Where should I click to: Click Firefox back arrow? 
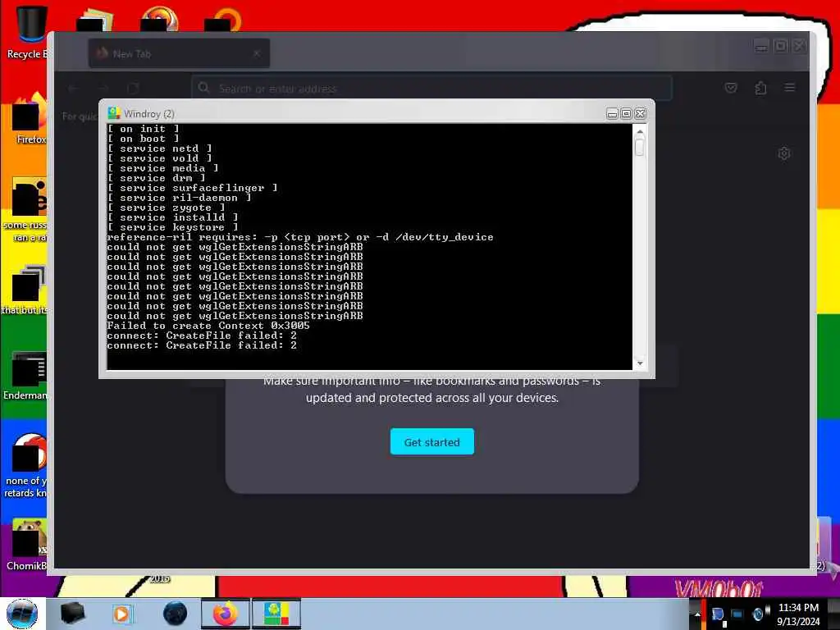(73, 88)
